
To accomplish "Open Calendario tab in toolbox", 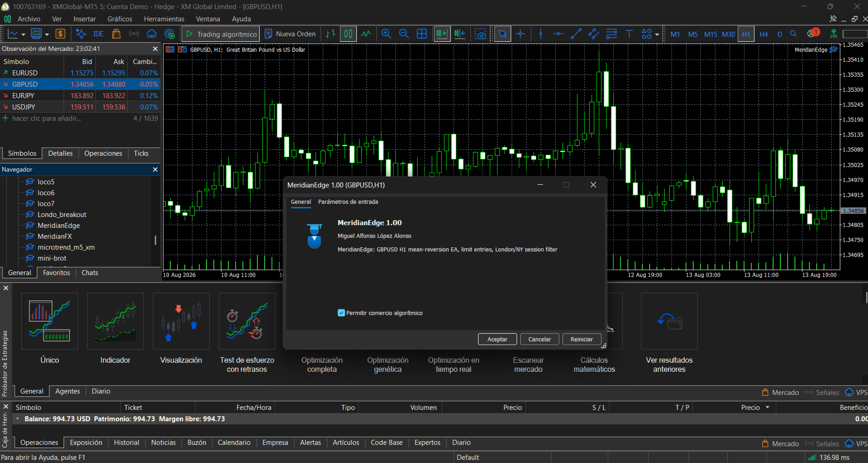I will coord(234,443).
